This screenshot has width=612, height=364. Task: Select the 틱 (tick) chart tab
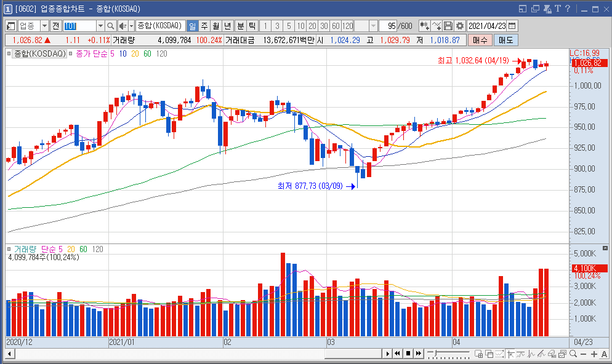(252, 26)
